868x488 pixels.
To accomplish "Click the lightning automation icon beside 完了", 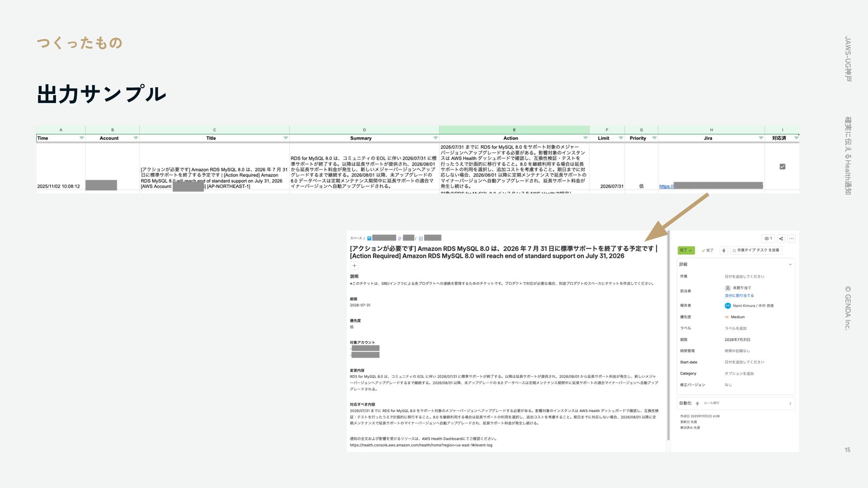I will [724, 250].
